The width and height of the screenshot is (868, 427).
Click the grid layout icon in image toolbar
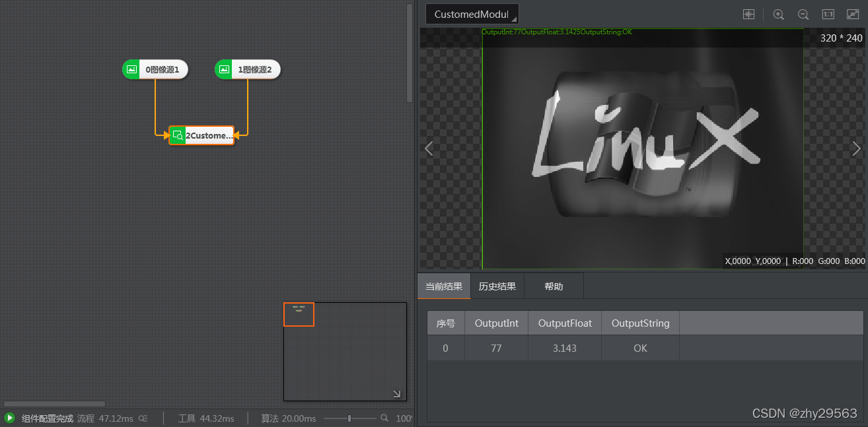[x=748, y=14]
